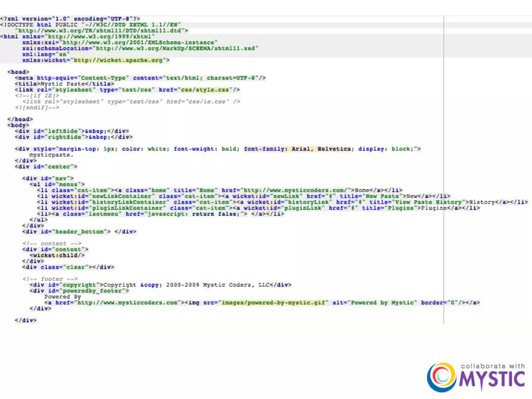Screen dimensions: 532x399
Task: Click the Mystic Paste title tag text
Action: 63,84
